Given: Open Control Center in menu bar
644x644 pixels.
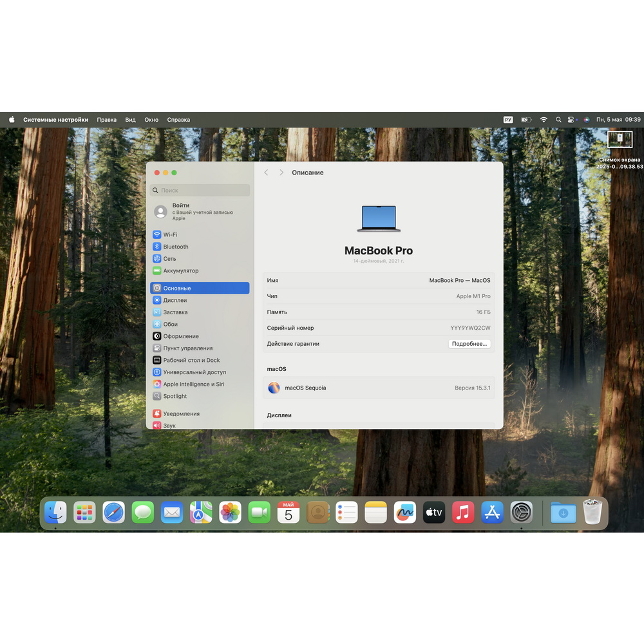Looking at the screenshot, I should [x=571, y=120].
